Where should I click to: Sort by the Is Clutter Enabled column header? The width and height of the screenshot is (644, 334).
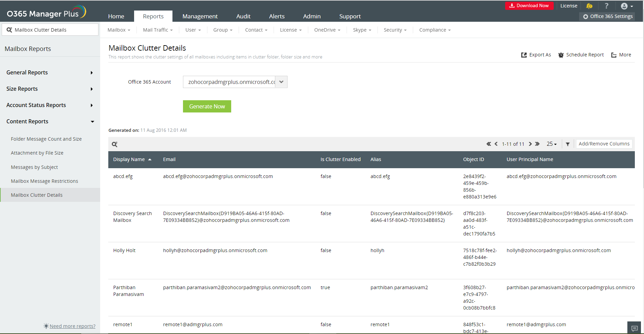pos(341,159)
